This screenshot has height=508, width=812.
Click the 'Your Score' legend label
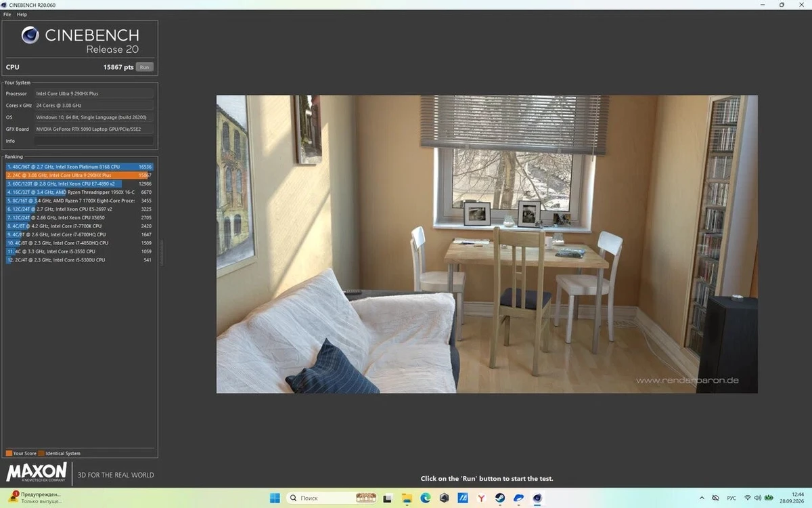24,453
